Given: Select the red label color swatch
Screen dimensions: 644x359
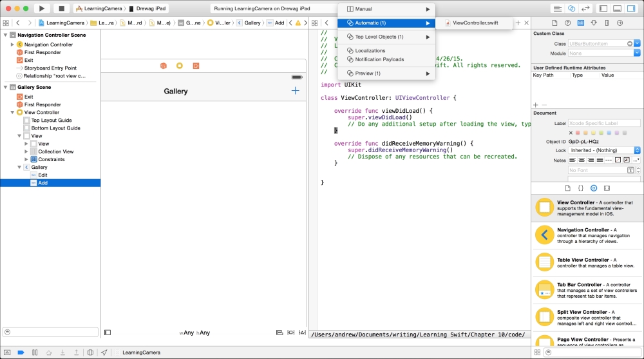Looking at the screenshot, I should tap(578, 133).
